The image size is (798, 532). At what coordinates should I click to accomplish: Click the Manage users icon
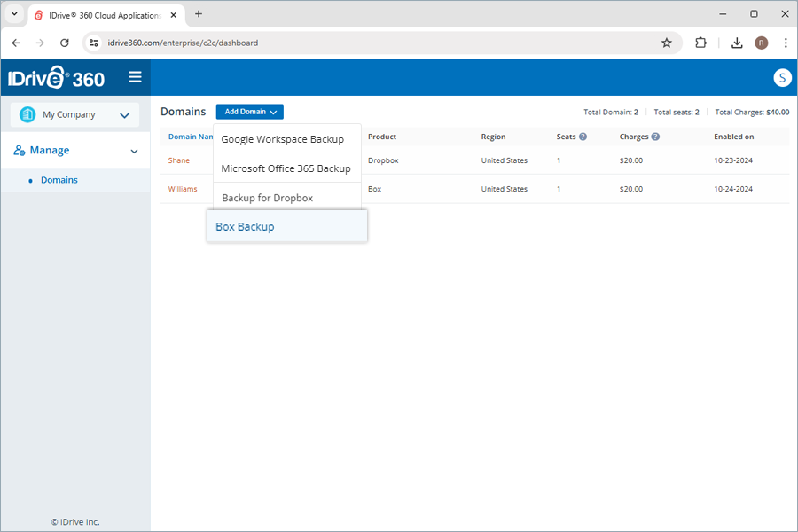pos(20,149)
